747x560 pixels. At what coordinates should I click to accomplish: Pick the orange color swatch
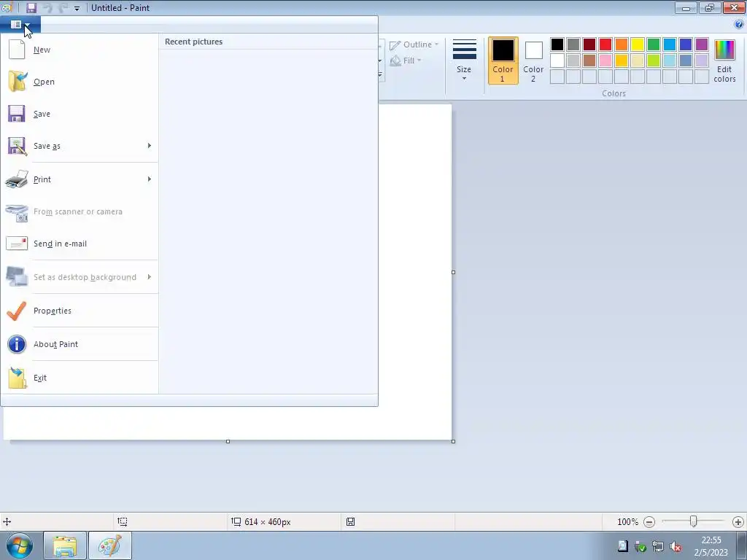click(622, 44)
